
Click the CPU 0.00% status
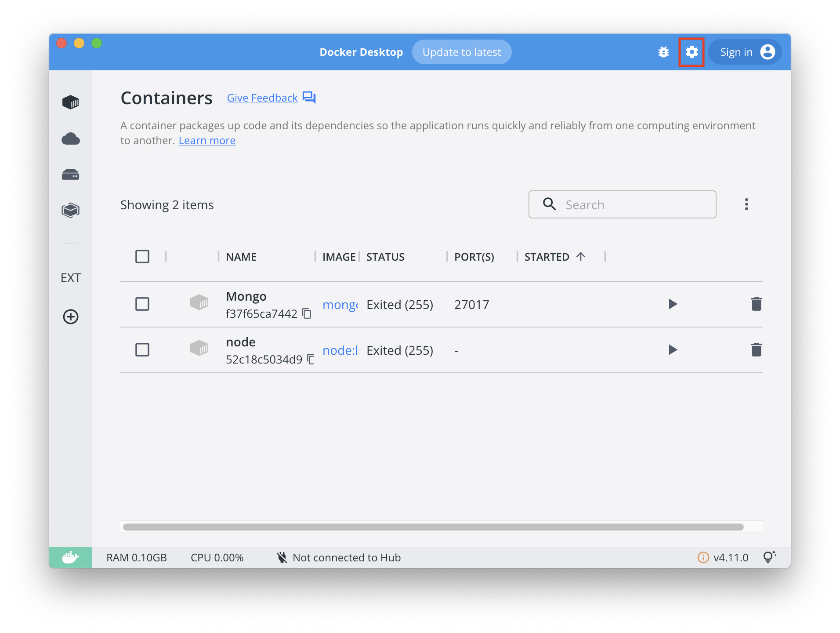[217, 557]
